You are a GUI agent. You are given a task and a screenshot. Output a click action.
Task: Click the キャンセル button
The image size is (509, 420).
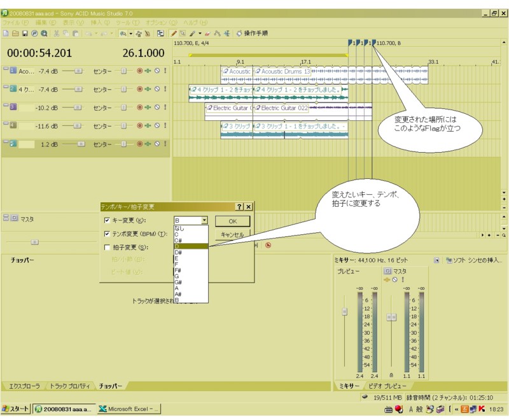[232, 234]
